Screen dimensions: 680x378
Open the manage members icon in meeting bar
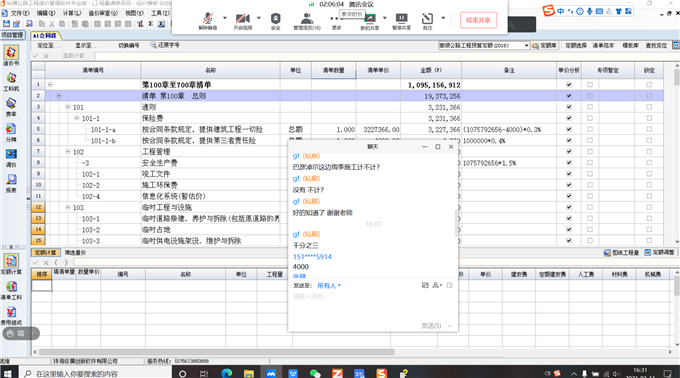click(307, 19)
